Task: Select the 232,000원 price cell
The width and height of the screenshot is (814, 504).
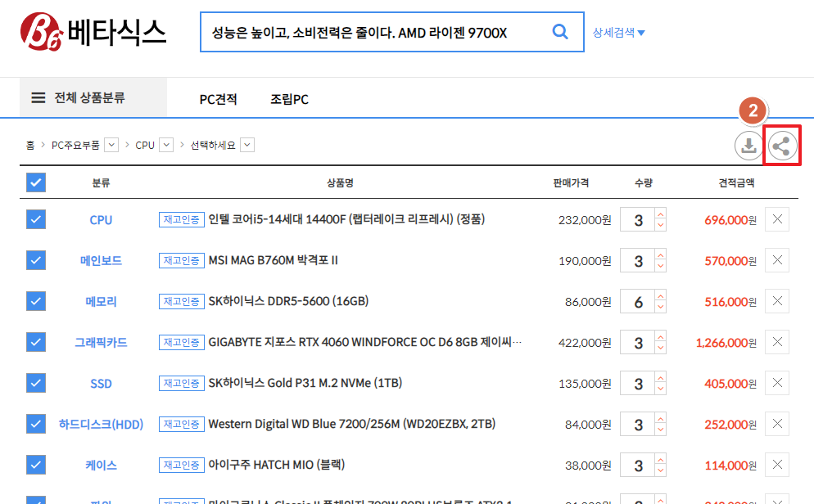Action: pos(585,220)
